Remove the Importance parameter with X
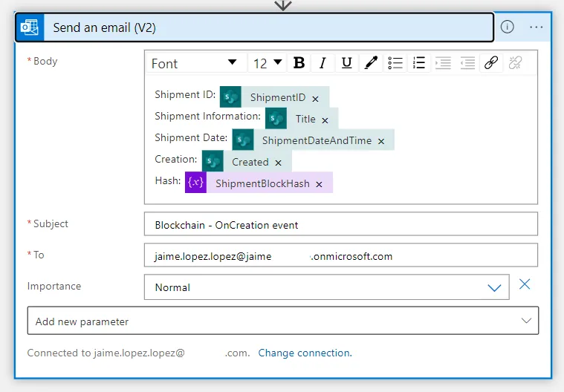This screenshot has width=564, height=392. (x=525, y=284)
